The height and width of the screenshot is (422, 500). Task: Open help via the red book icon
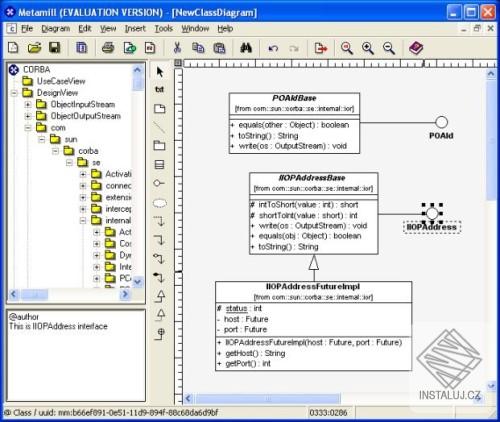coord(416,48)
